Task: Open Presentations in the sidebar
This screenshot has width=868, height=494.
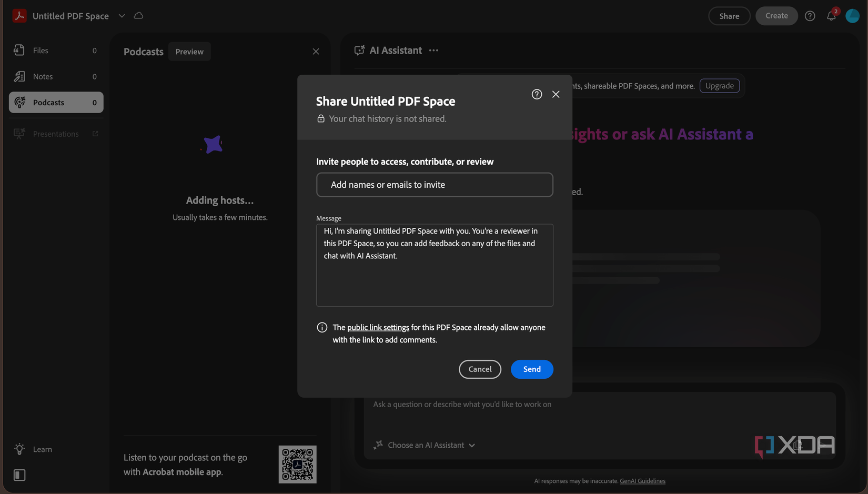Action: coord(56,134)
